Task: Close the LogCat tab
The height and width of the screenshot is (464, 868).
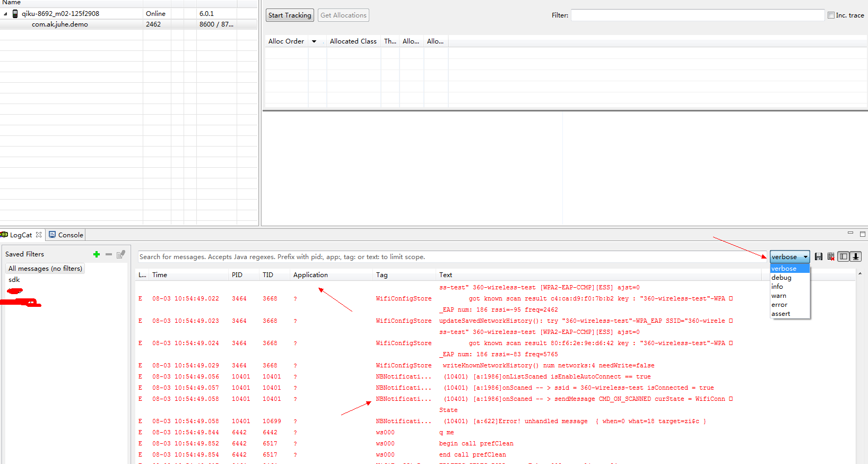Action: tap(39, 235)
